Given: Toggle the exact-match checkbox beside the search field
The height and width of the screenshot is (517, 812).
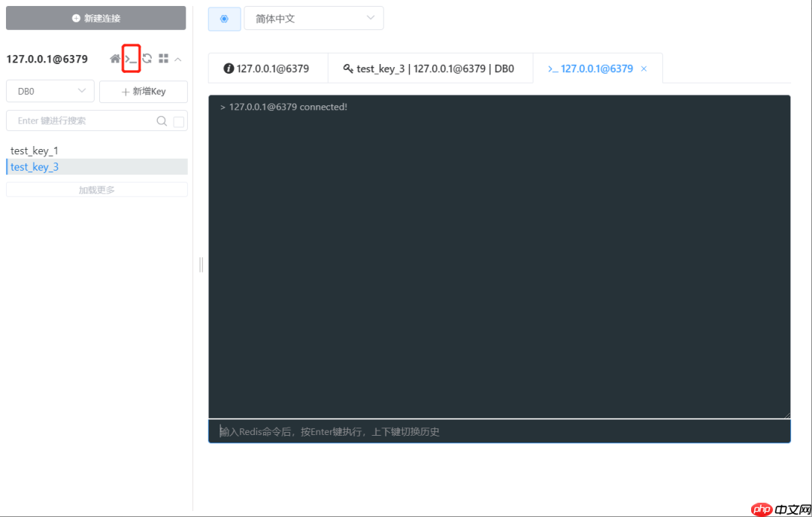Looking at the screenshot, I should pyautogui.click(x=177, y=120).
